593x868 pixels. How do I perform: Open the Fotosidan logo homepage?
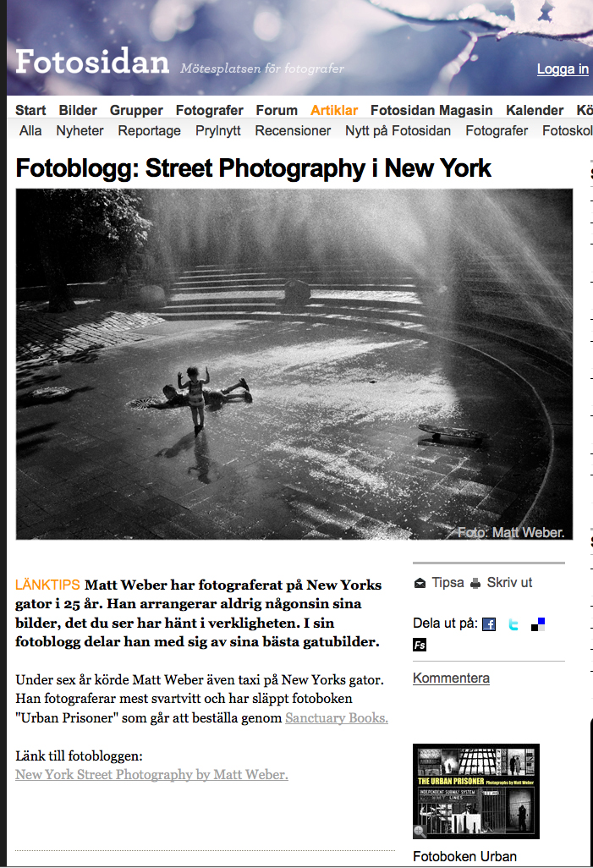tap(92, 62)
